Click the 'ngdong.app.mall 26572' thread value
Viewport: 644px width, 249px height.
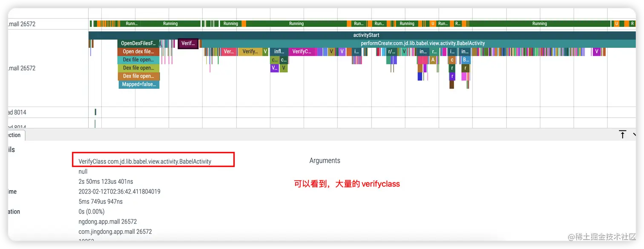click(107, 222)
